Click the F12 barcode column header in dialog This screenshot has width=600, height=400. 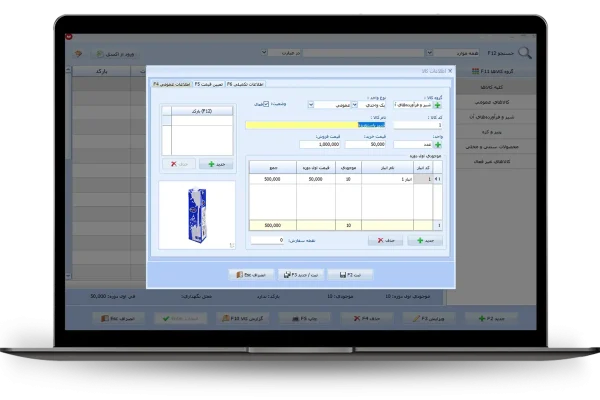pos(202,111)
